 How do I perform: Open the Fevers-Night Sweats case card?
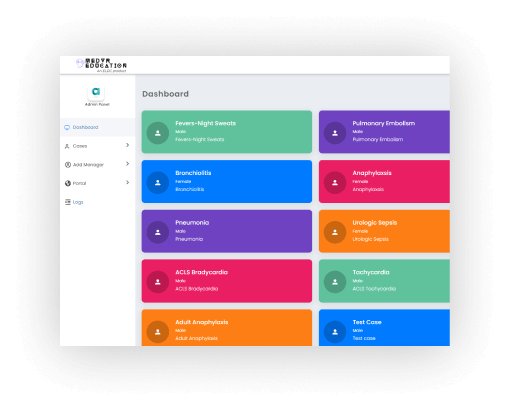227,132
